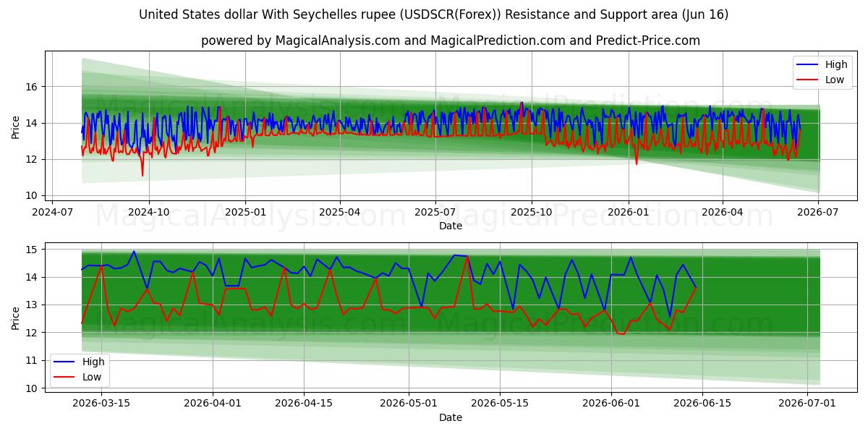Click the 'Price' y-axis label of top chart

16,126
